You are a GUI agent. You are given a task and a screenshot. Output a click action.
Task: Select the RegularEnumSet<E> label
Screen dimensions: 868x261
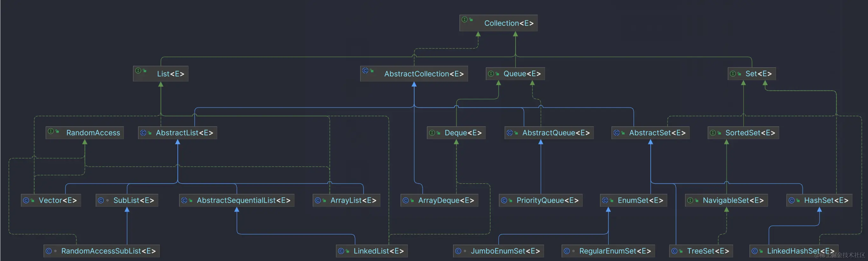pyautogui.click(x=615, y=251)
